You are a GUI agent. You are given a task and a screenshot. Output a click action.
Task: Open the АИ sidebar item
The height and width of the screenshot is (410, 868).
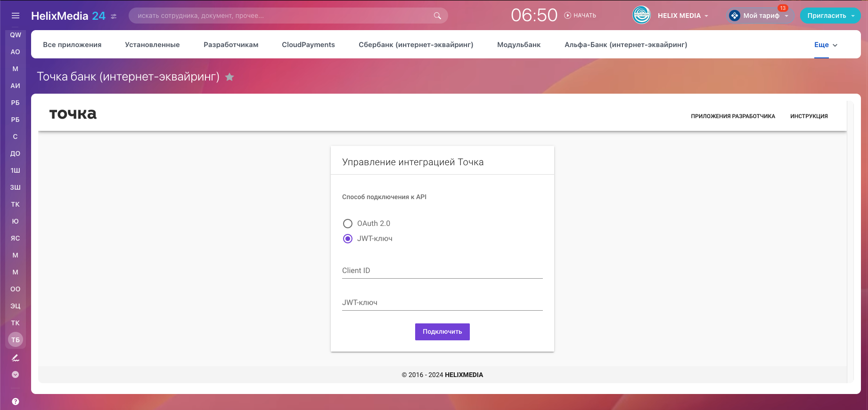16,86
